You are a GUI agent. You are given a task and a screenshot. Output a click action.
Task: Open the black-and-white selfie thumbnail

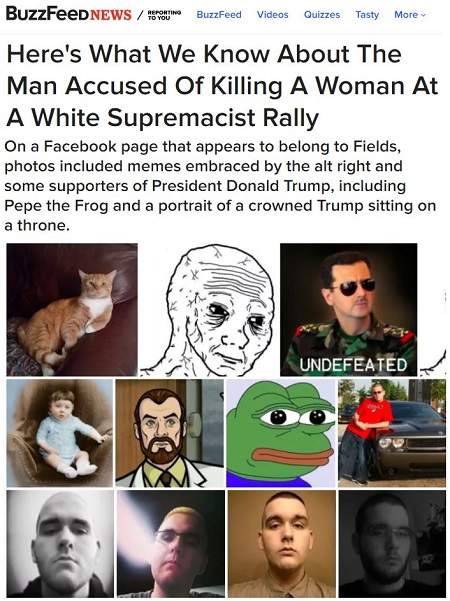[60, 544]
